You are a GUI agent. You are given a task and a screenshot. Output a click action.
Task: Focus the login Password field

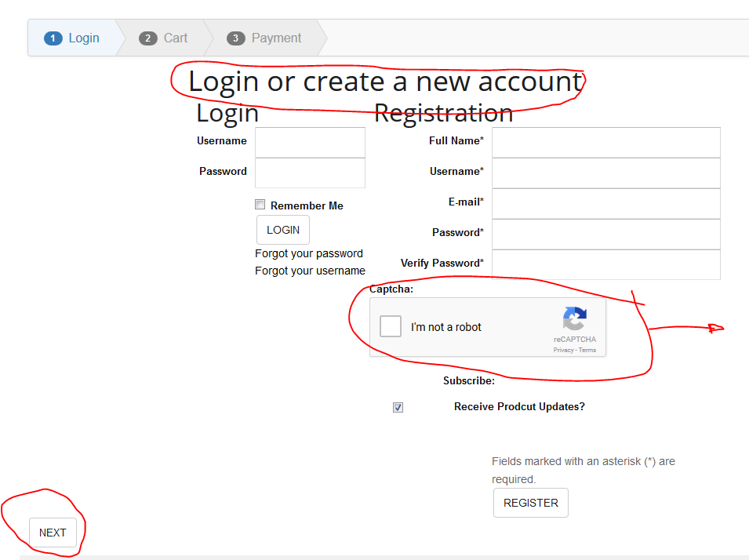click(310, 173)
